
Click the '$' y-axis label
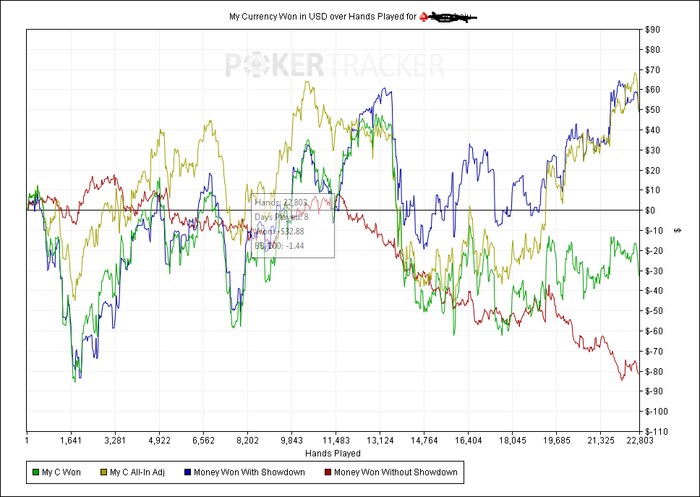point(679,230)
